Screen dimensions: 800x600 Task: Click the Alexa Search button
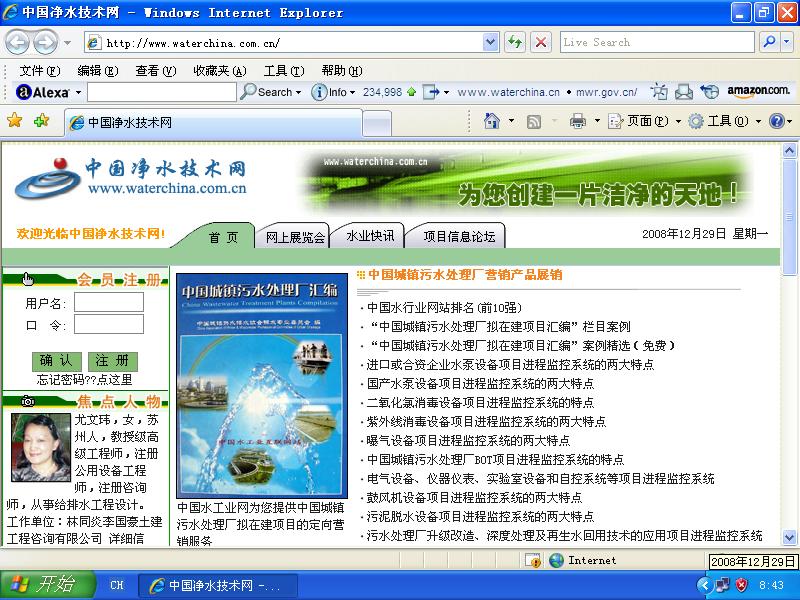coord(271,92)
